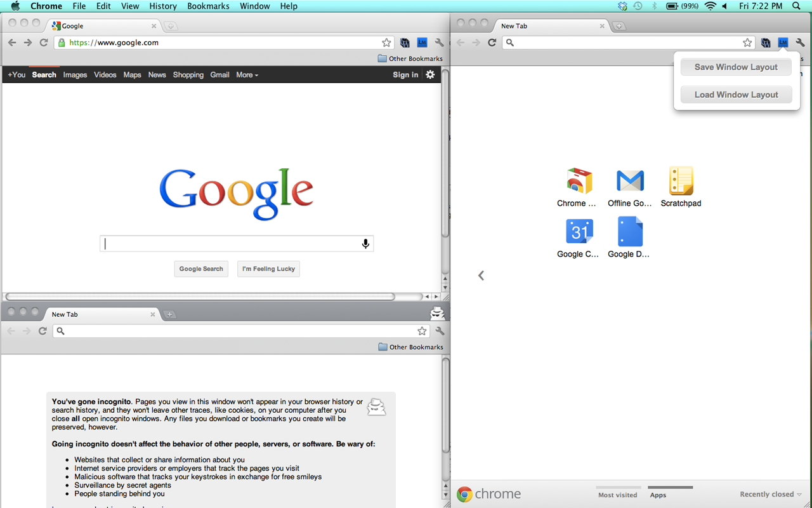Open Offline Google Mail app
The width and height of the screenshot is (812, 508).
(630, 187)
